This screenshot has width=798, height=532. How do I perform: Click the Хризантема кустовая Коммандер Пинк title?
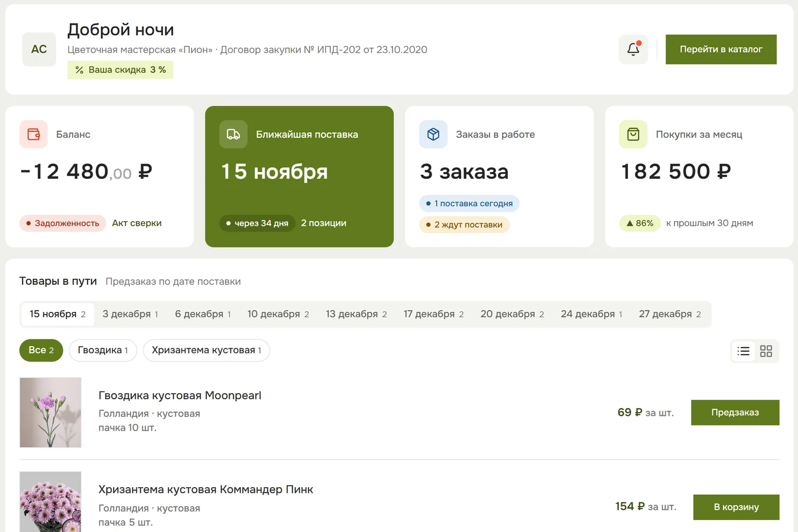coord(206,489)
